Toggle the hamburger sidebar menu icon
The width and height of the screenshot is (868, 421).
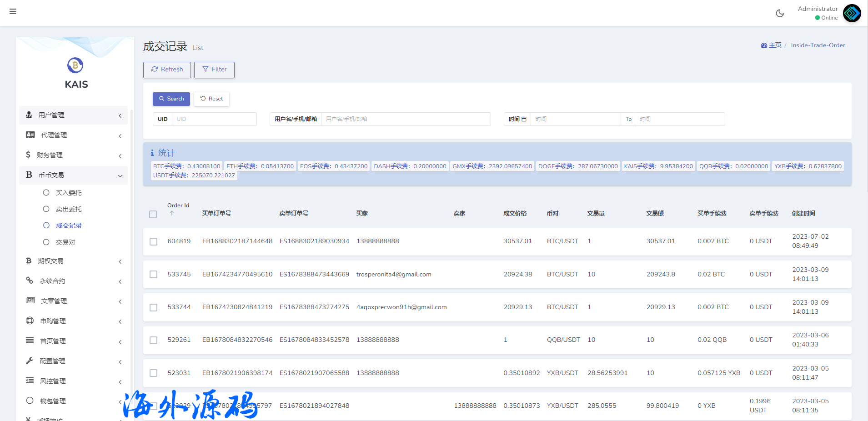pos(13,11)
